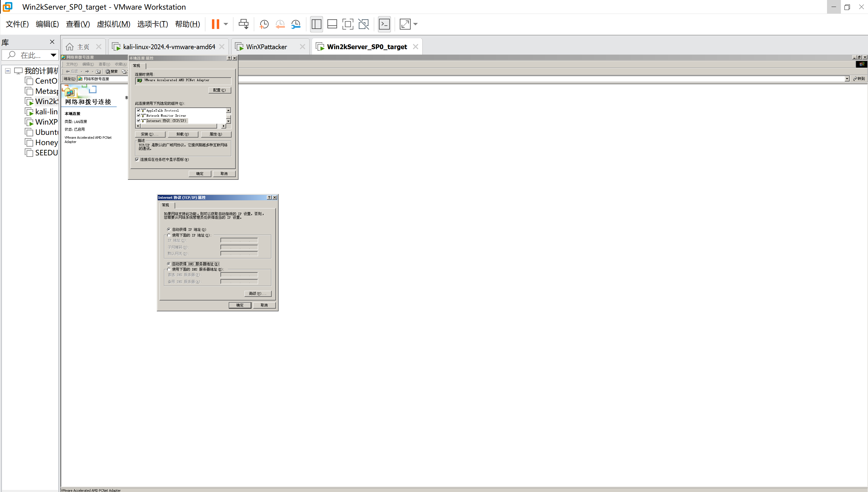This screenshot has width=868, height=492.
Task: Open the console view icon
Action: pos(384,24)
